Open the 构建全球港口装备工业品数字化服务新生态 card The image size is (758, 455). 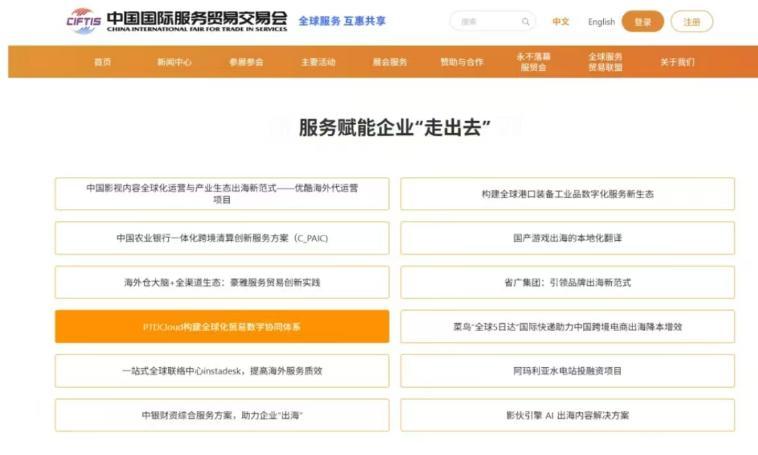click(x=568, y=194)
